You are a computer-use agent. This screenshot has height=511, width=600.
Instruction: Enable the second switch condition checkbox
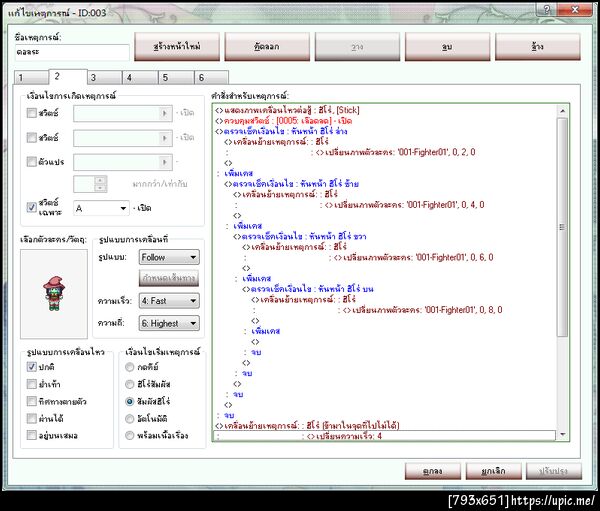31,137
